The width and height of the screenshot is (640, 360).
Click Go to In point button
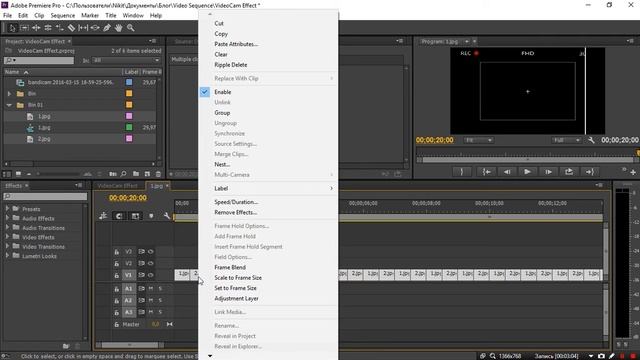click(486, 172)
